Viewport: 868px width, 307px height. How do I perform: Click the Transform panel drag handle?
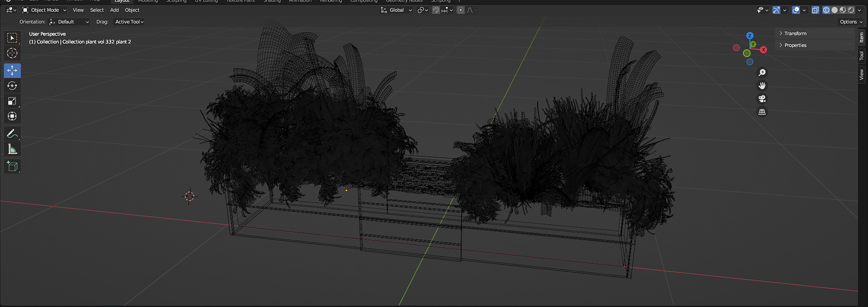tap(850, 33)
